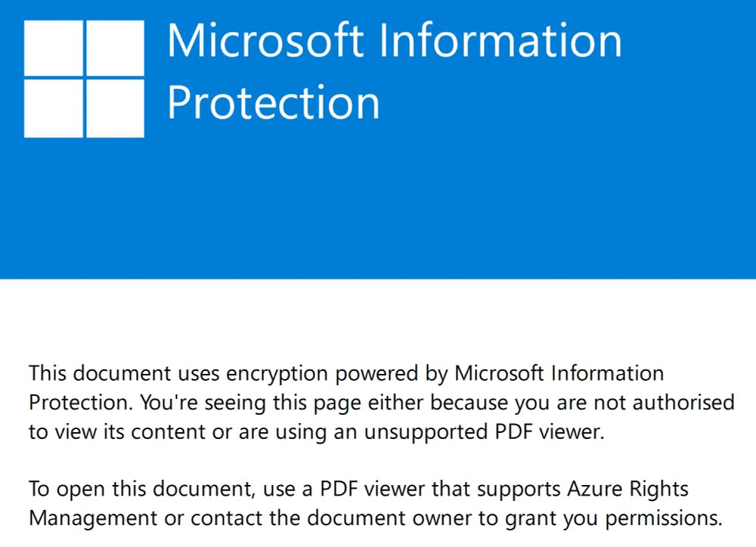Click the word "Protection" in the banner heading
This screenshot has width=756, height=547.
[273, 102]
